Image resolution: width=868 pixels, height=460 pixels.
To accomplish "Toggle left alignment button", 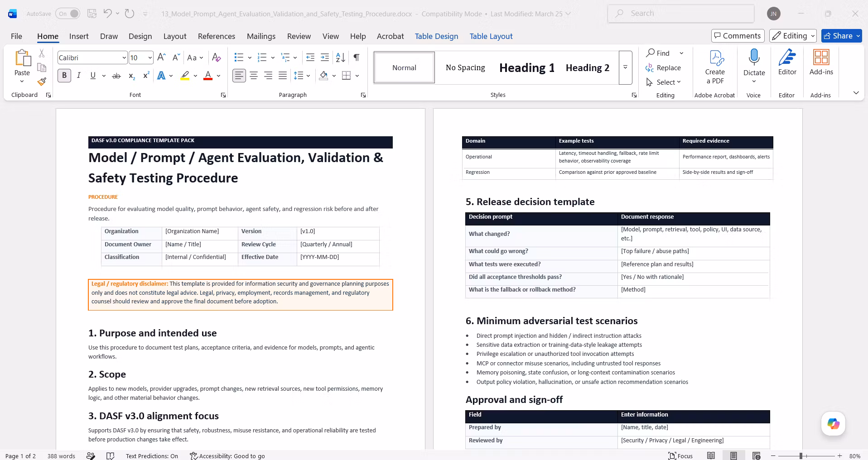I will [x=239, y=76].
